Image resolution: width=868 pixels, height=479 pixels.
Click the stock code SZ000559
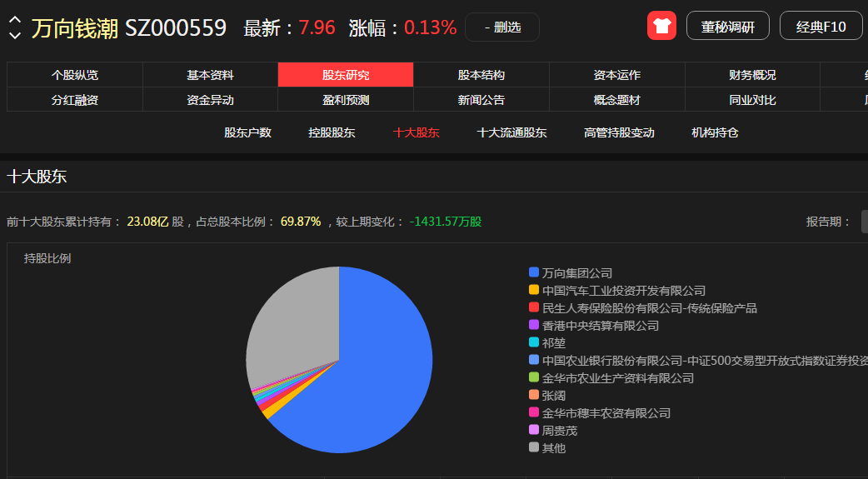176,27
